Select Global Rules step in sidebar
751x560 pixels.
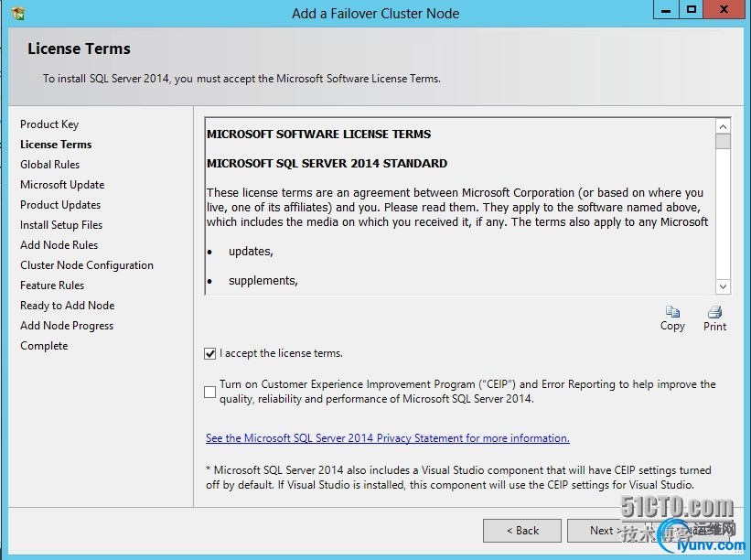[x=49, y=165]
